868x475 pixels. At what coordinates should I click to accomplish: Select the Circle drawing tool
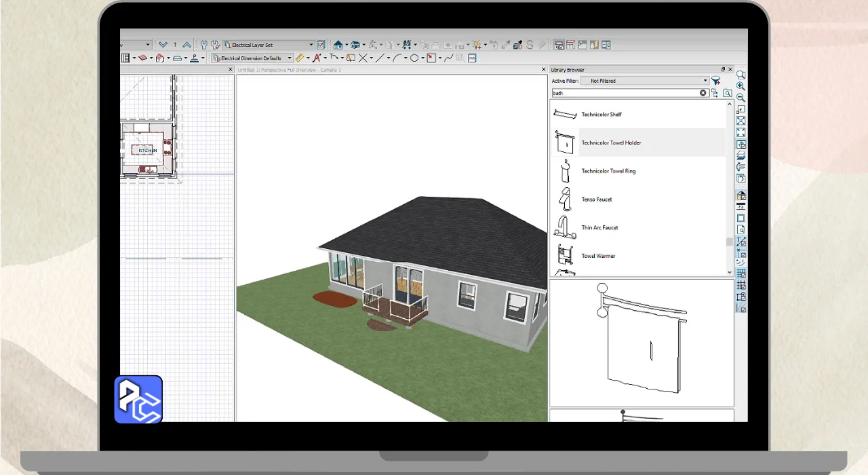pos(414,58)
